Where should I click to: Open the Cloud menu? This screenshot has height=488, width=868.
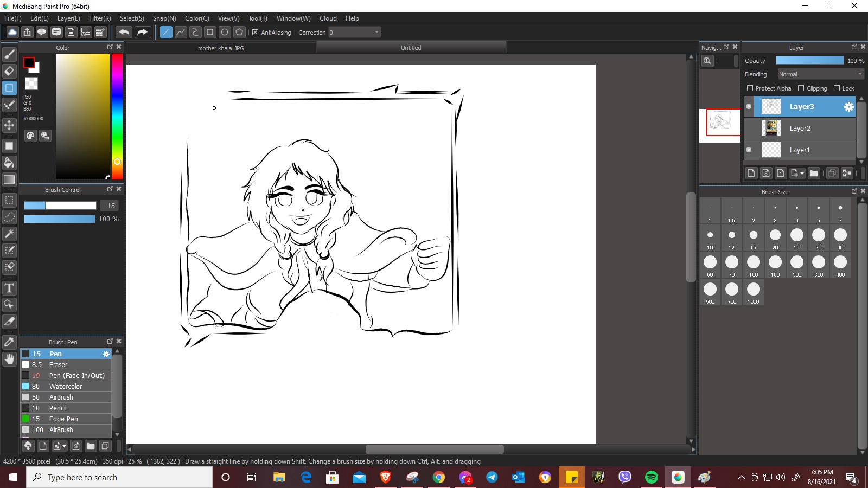328,18
